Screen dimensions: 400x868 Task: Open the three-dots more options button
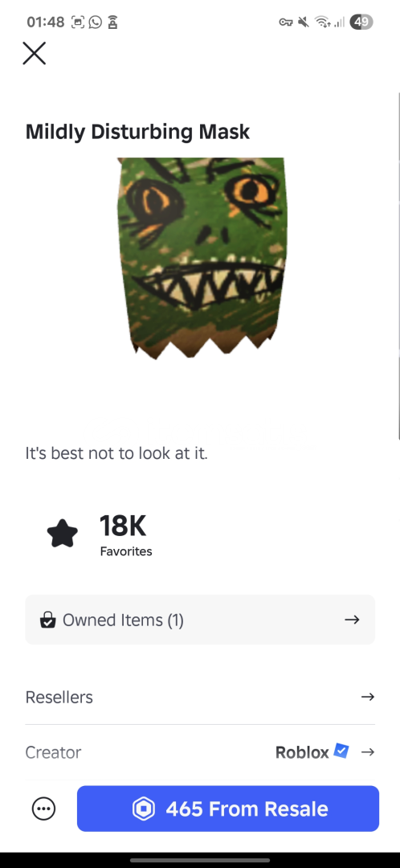click(x=43, y=809)
